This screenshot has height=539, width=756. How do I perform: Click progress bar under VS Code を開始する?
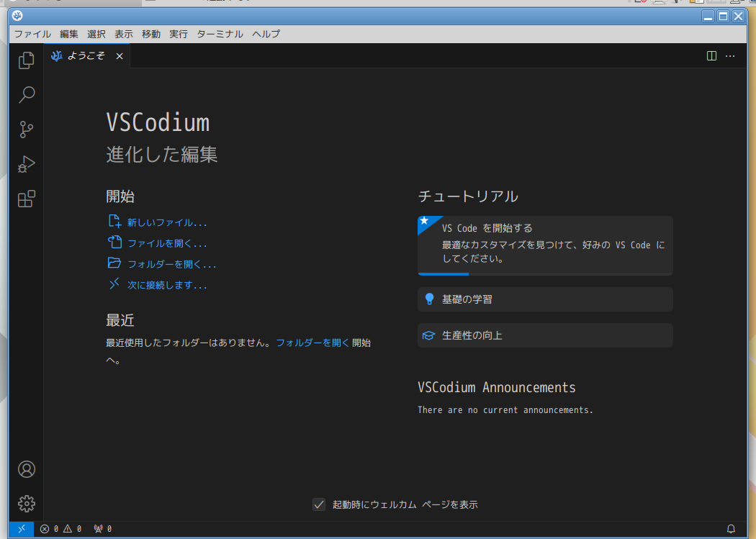click(x=545, y=274)
